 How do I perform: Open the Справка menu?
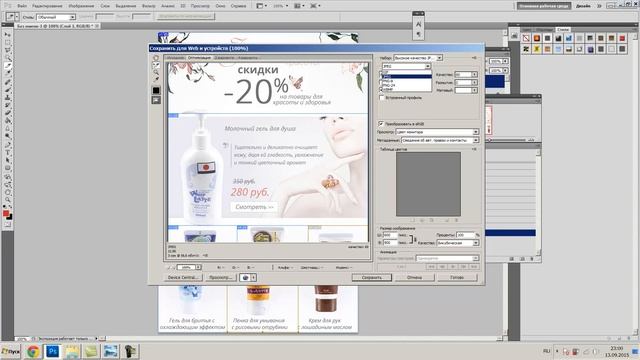pyautogui.click(x=238, y=6)
